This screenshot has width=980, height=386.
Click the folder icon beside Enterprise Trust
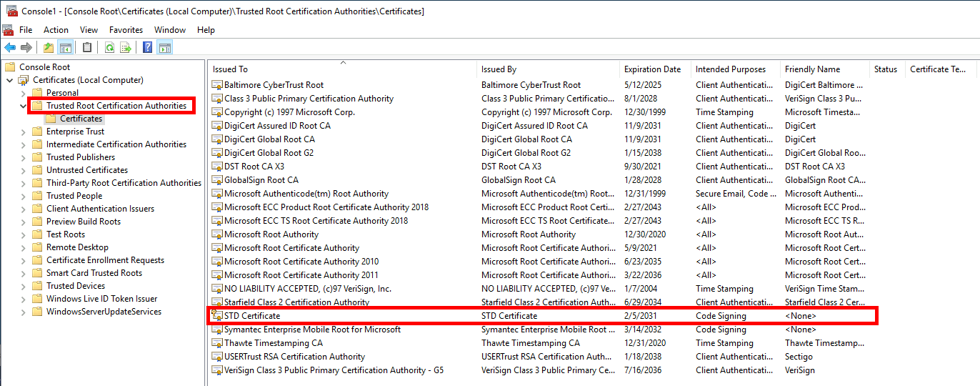tap(37, 132)
